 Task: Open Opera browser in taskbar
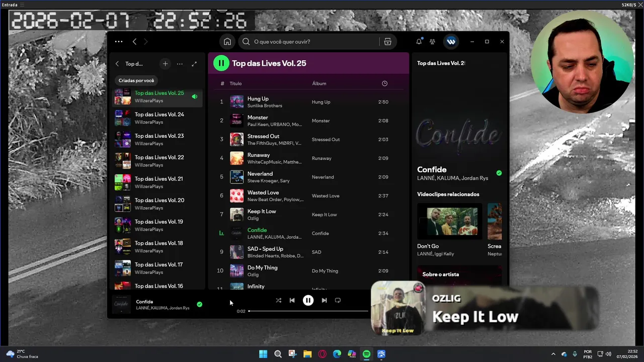point(322,354)
